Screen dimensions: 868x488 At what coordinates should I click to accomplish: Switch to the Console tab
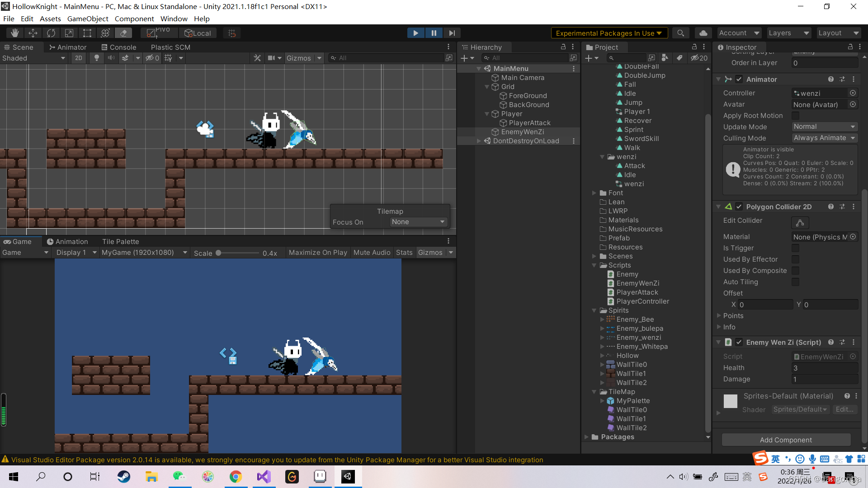point(119,47)
